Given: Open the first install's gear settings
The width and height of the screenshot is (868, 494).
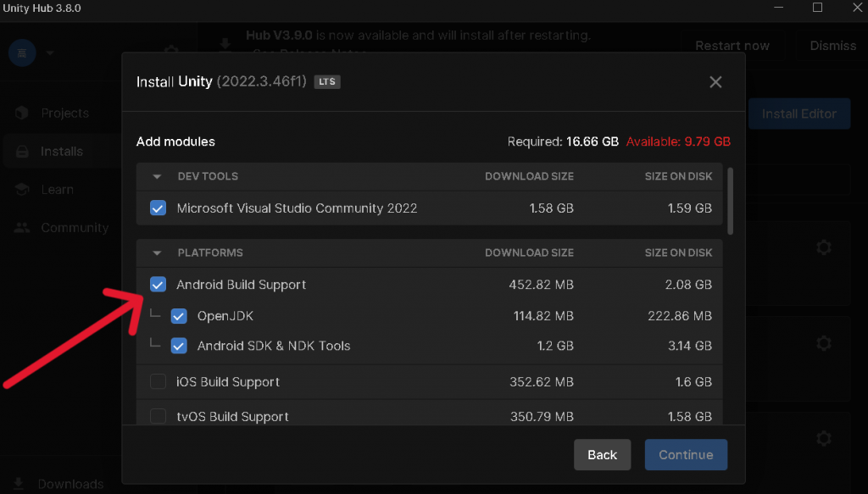Looking at the screenshot, I should click(824, 247).
